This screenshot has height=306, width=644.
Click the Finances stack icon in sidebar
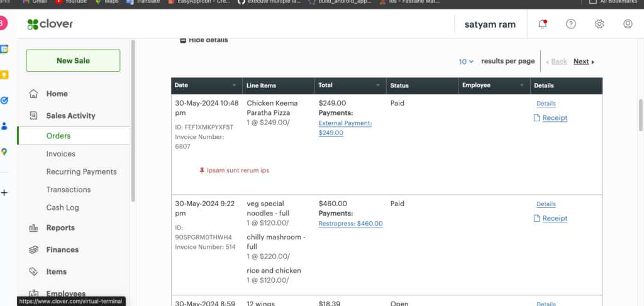34,250
